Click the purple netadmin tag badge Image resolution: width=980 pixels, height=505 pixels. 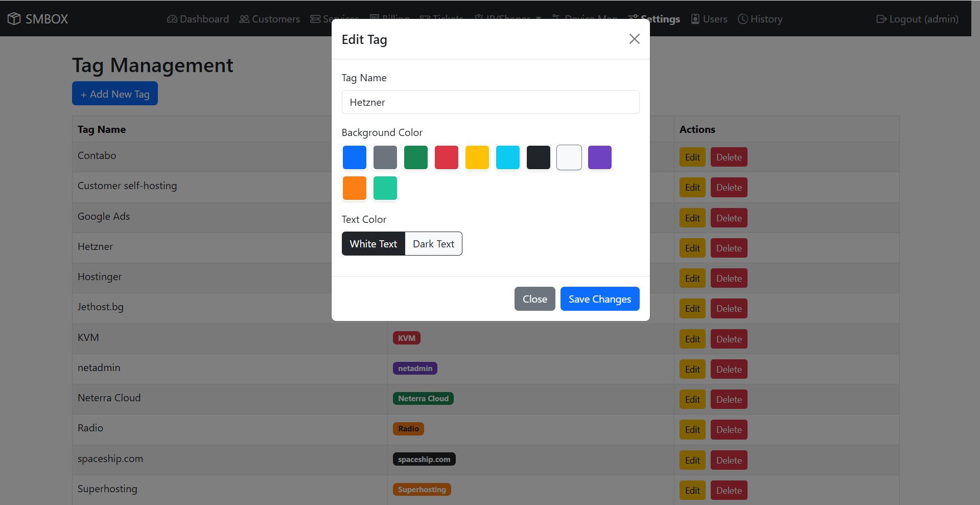415,369
